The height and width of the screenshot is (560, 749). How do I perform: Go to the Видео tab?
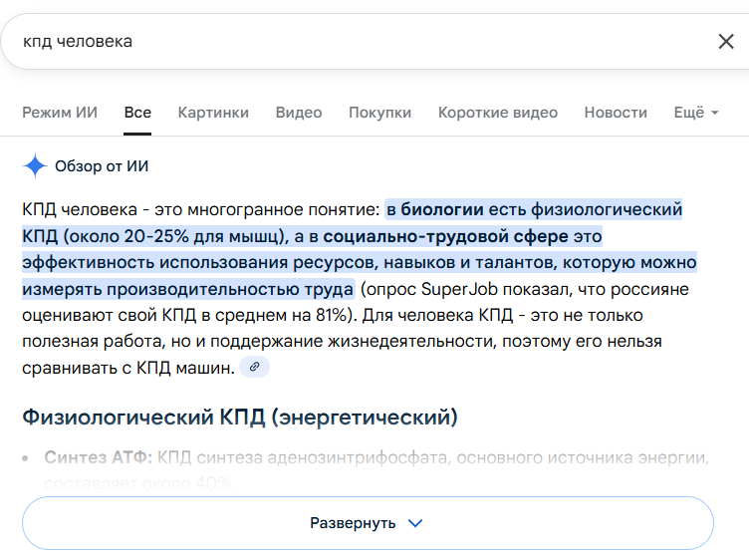tap(299, 113)
